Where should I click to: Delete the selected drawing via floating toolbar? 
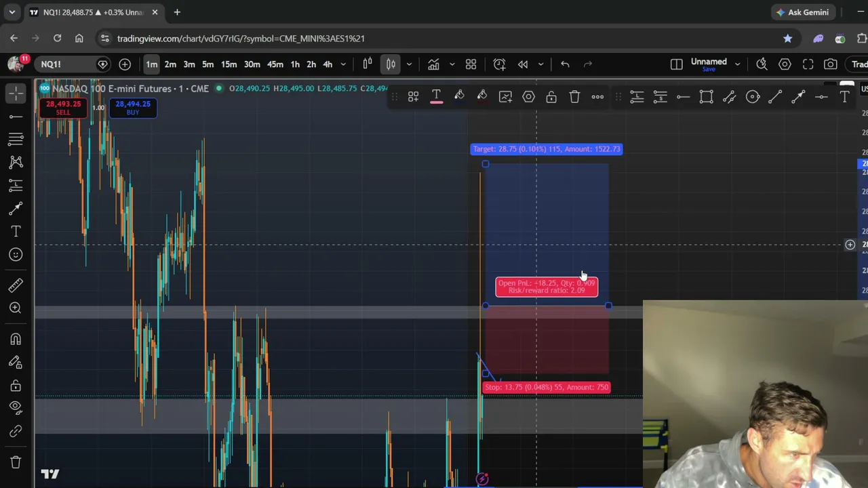574,97
